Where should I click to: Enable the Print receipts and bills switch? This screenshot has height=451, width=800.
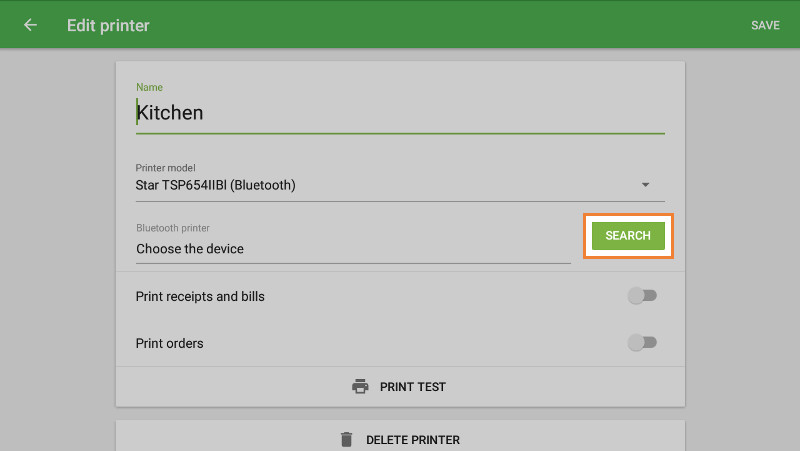point(641,296)
